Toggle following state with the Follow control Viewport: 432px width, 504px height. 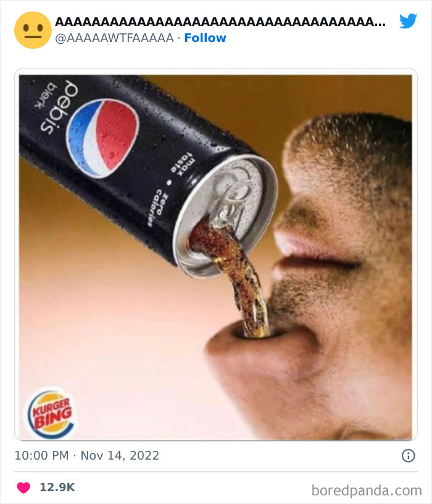click(x=204, y=38)
